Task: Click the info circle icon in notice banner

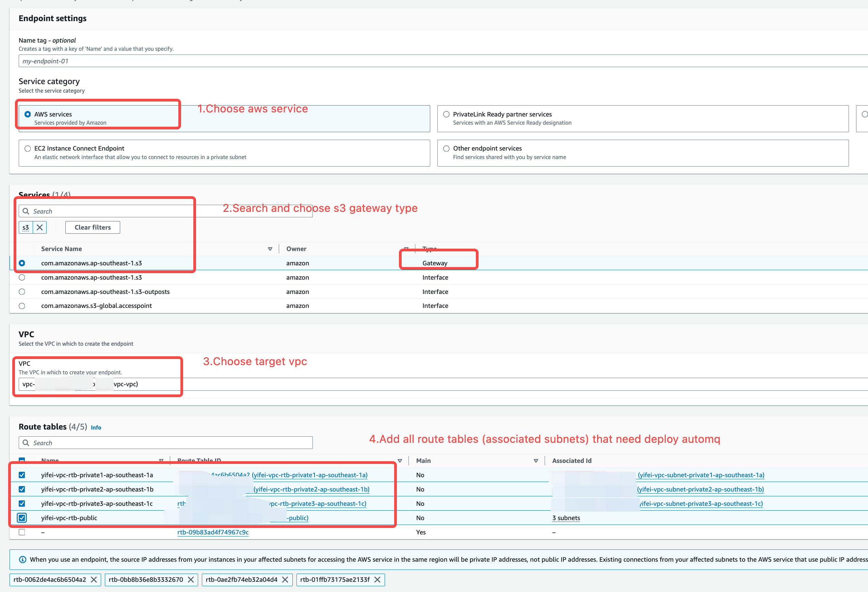Action: [22, 560]
